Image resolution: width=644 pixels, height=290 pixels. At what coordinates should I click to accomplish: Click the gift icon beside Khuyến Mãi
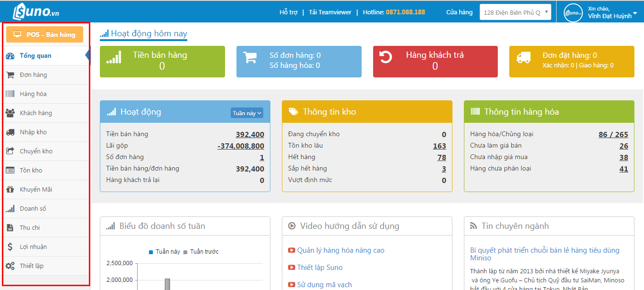10,190
